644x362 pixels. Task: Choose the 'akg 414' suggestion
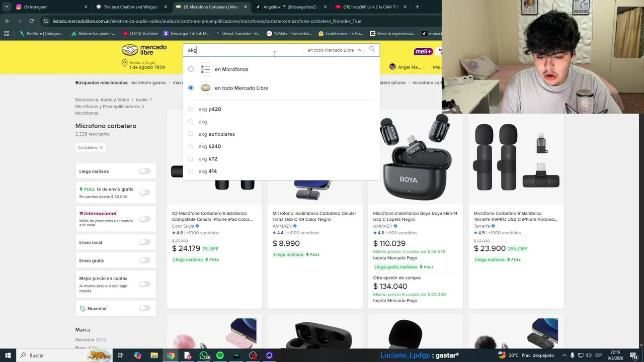coord(281,171)
